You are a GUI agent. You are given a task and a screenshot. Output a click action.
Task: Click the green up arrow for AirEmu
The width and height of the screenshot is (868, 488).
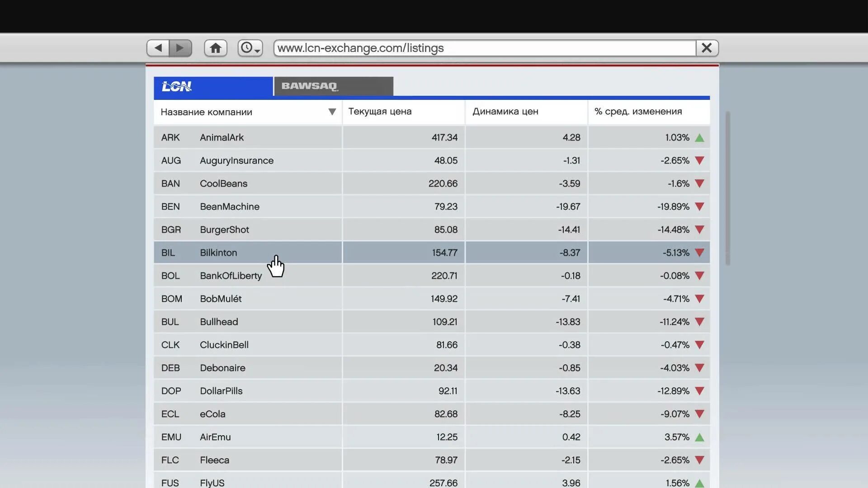click(699, 437)
